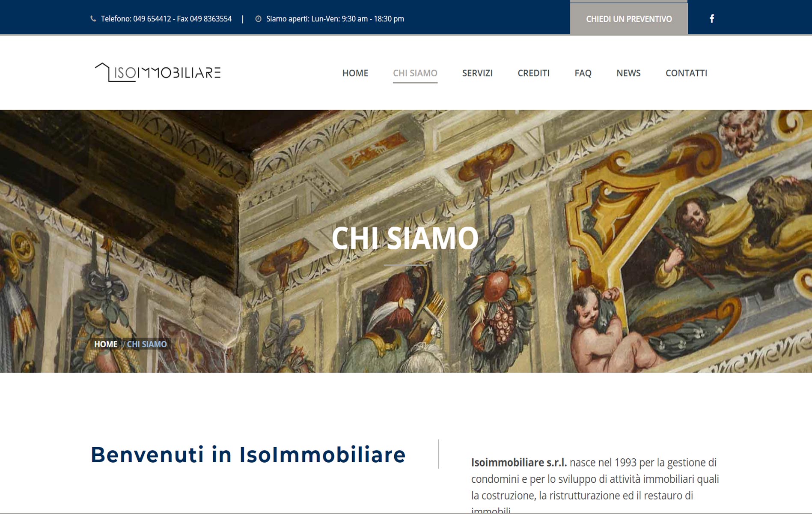
Task: Open the SERVIZI menu item
Action: pos(477,73)
